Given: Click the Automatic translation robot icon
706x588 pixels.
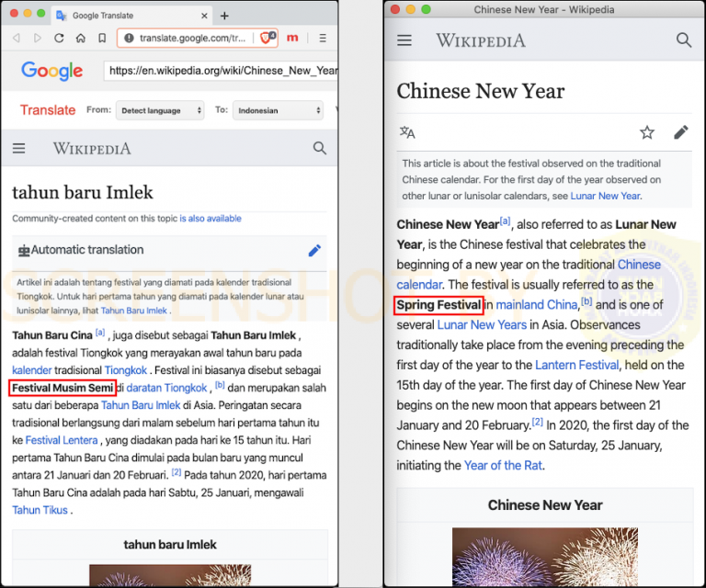Looking at the screenshot, I should click(24, 251).
